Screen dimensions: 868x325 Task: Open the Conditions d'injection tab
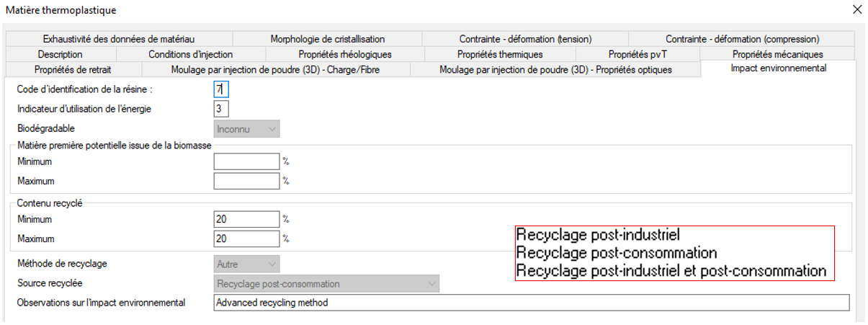click(x=191, y=54)
